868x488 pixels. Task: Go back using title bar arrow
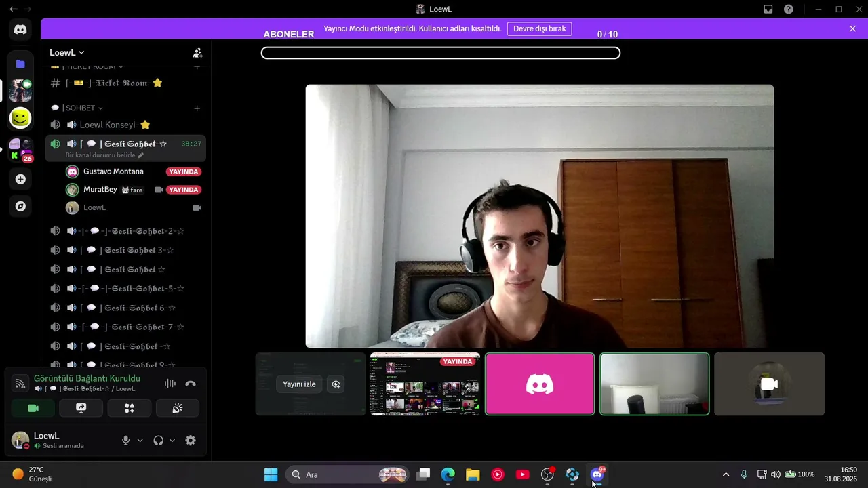pyautogui.click(x=14, y=9)
